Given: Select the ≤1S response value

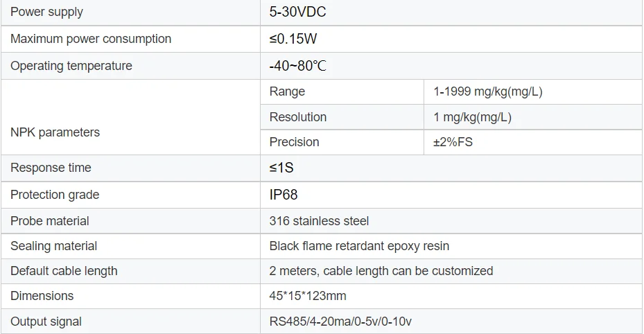Looking at the screenshot, I should 281,168.
